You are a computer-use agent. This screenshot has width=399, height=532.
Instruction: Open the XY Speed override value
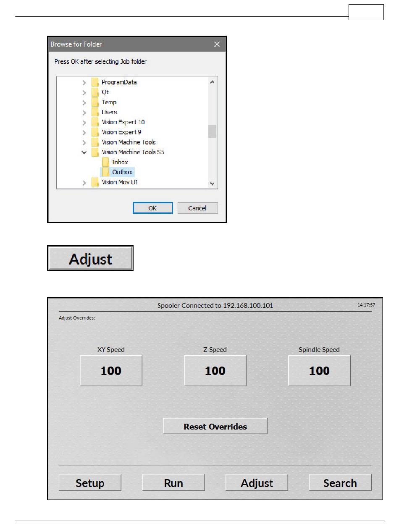click(111, 371)
